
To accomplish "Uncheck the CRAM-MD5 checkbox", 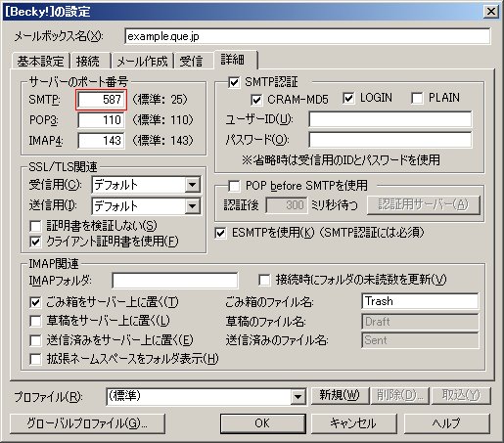I will (x=256, y=100).
